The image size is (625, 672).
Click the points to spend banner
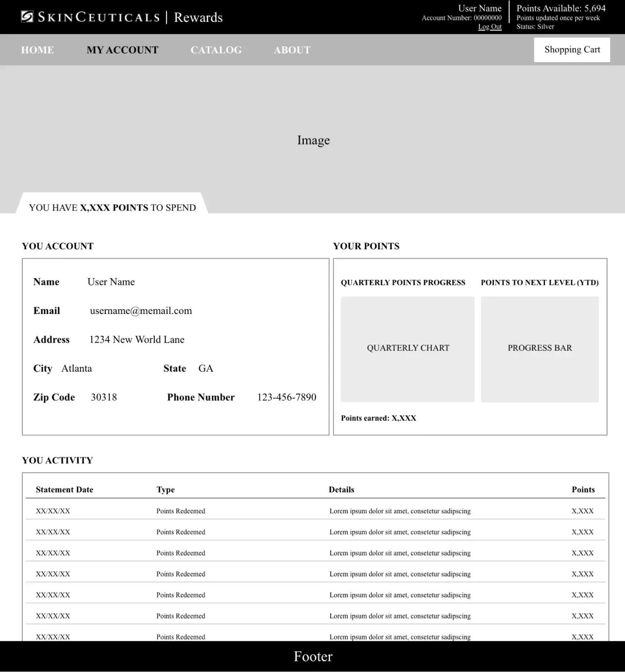click(112, 207)
